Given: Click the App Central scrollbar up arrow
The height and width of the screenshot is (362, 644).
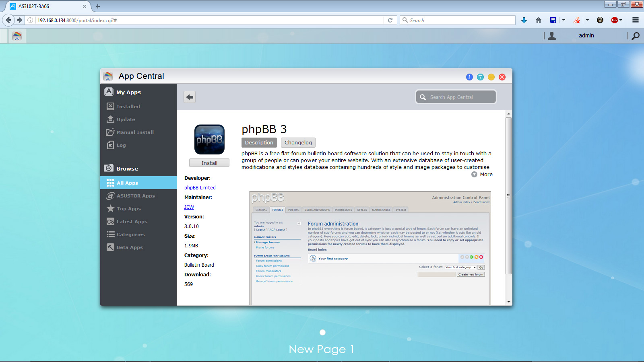Looking at the screenshot, I should (x=509, y=114).
